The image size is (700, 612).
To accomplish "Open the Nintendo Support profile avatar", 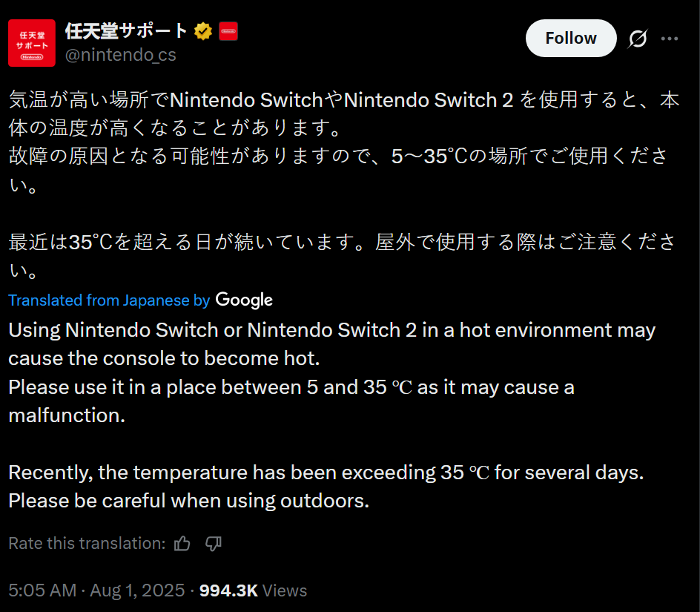I will 31,43.
